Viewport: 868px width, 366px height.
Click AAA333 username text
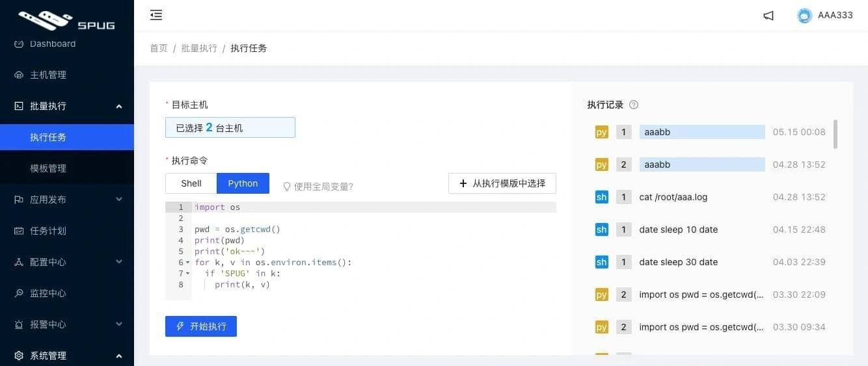[x=835, y=16]
